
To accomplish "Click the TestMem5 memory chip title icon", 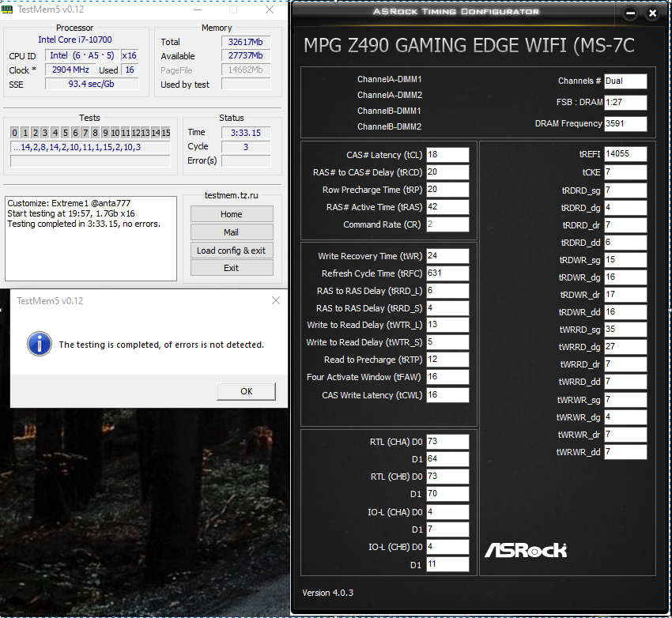I will (x=7, y=9).
